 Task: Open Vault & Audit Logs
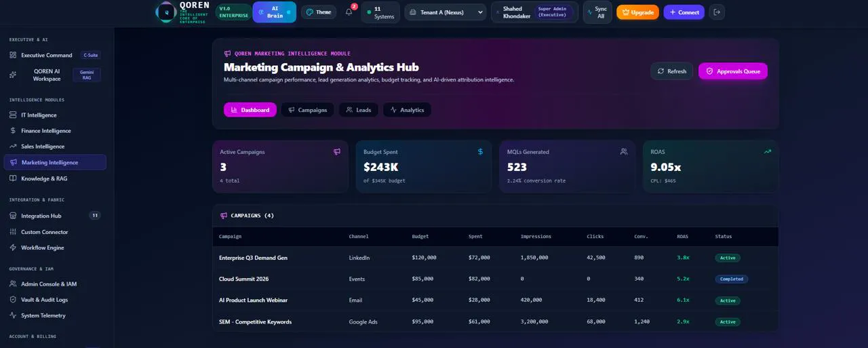coord(55,300)
